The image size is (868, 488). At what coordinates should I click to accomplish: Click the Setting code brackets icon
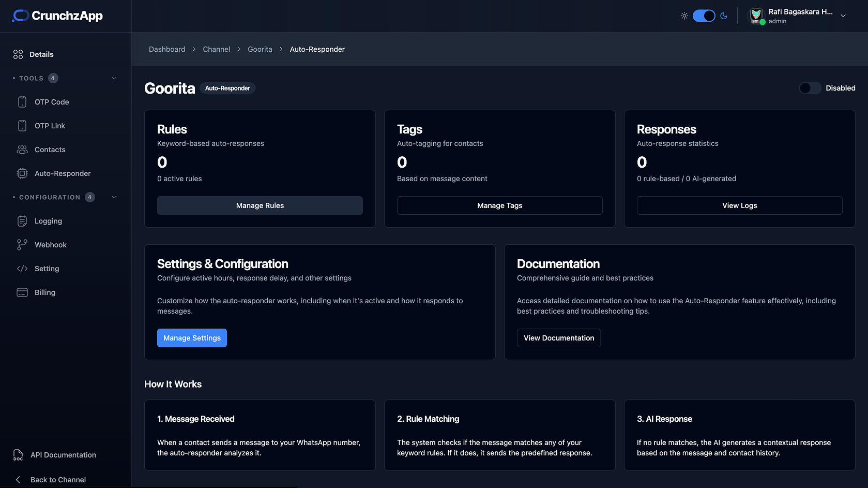[x=22, y=269]
